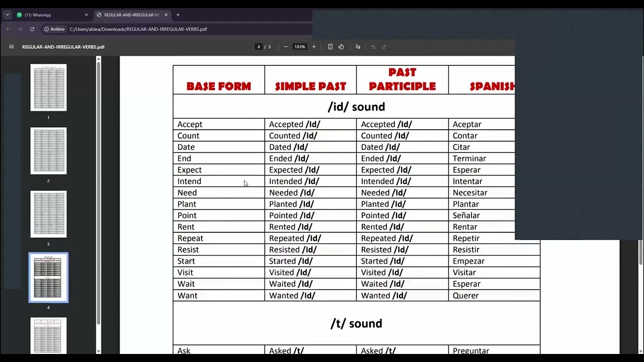This screenshot has width=644, height=362.
Task: Zoom in with the plus button
Action: coord(314,47)
